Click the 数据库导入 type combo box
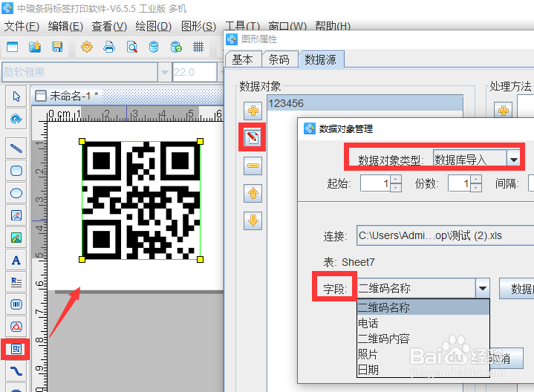The height and width of the screenshot is (392, 534). point(477,160)
